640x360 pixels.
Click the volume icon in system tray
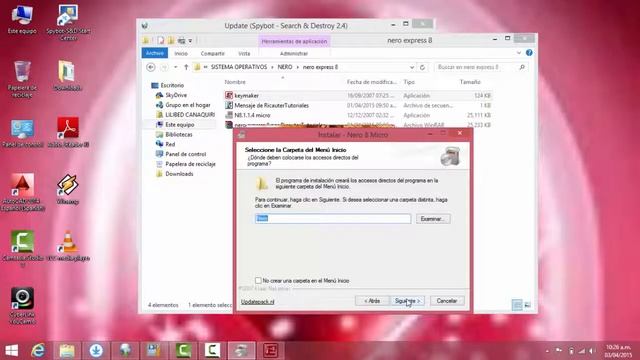tap(591, 351)
